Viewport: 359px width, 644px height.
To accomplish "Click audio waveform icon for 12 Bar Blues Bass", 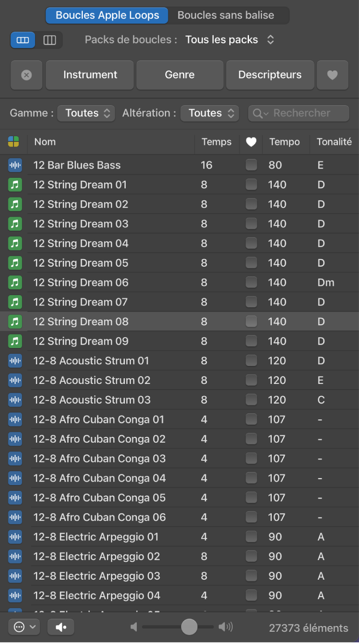I will 15,165.
